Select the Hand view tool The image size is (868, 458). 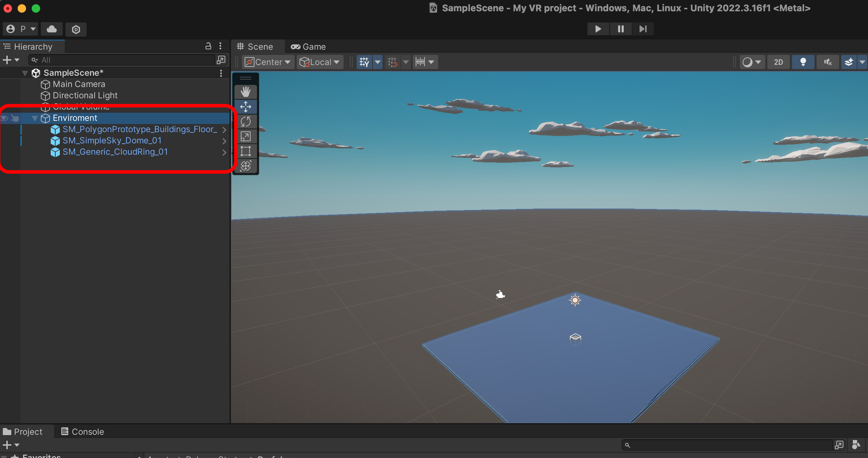point(245,92)
